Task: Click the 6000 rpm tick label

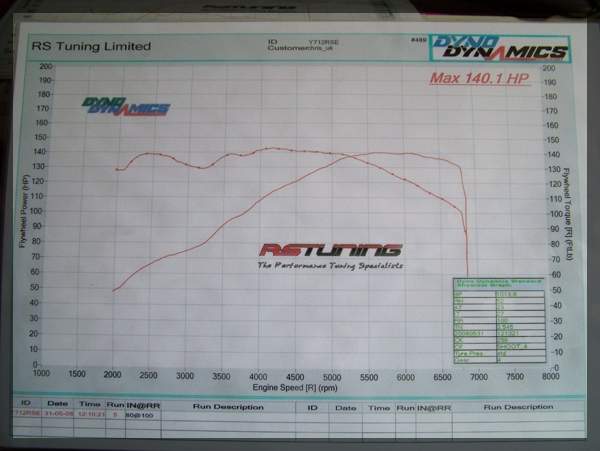Action: [406, 377]
